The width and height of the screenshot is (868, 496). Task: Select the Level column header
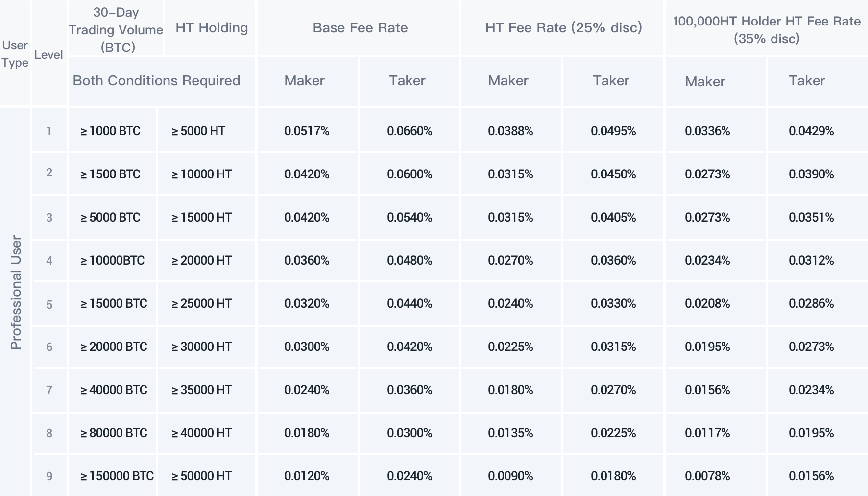pos(48,55)
